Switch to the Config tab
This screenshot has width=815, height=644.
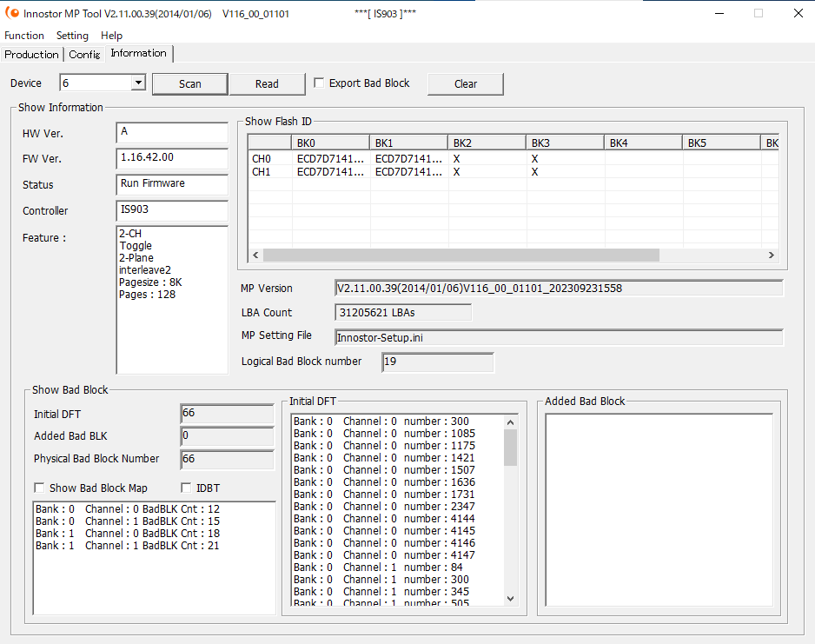tap(84, 55)
